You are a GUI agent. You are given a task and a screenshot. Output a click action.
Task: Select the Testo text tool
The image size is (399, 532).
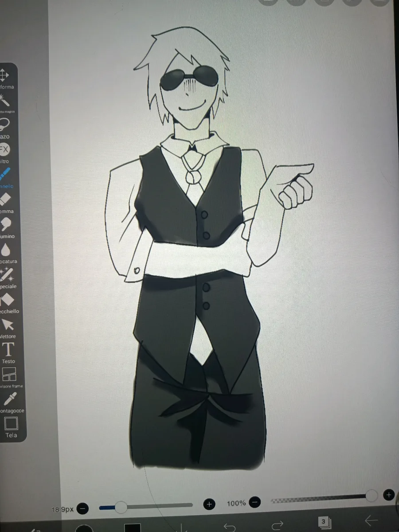(x=8, y=352)
